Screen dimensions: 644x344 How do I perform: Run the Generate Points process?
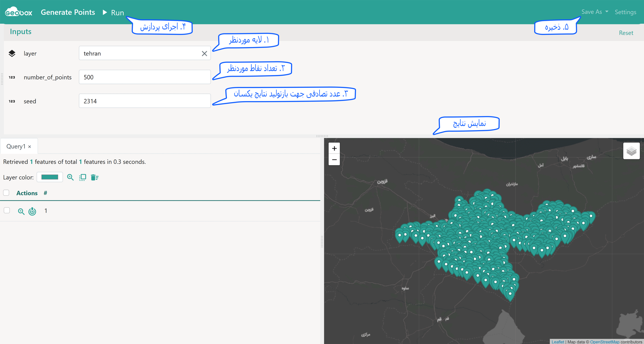coord(113,12)
